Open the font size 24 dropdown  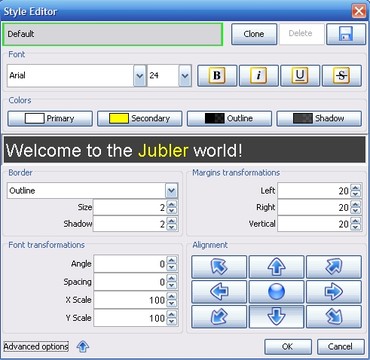185,76
